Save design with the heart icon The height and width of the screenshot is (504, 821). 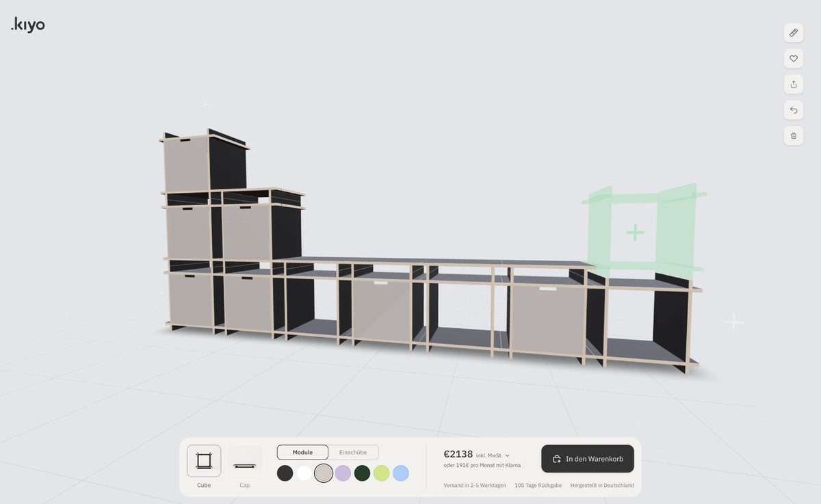tap(794, 58)
